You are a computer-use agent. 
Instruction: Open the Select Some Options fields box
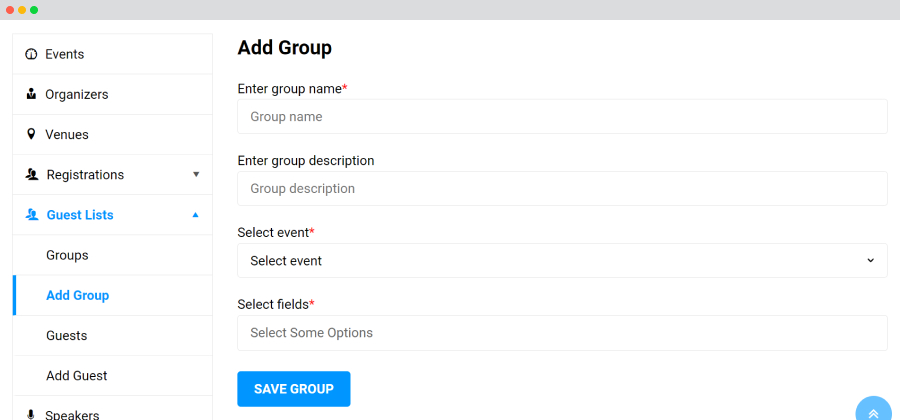[x=562, y=333]
